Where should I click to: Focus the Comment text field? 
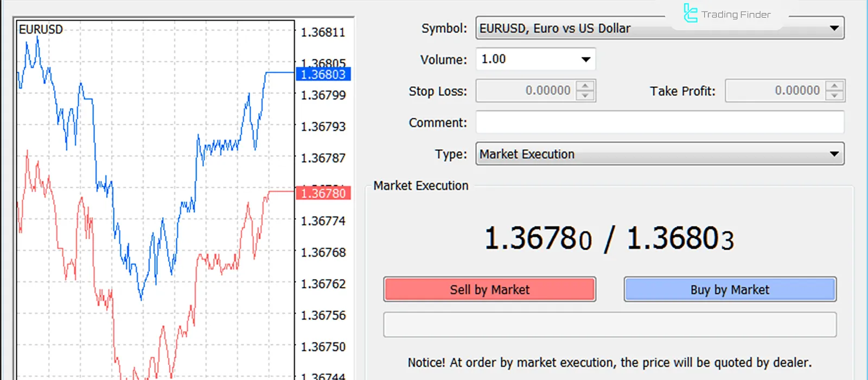coord(660,122)
